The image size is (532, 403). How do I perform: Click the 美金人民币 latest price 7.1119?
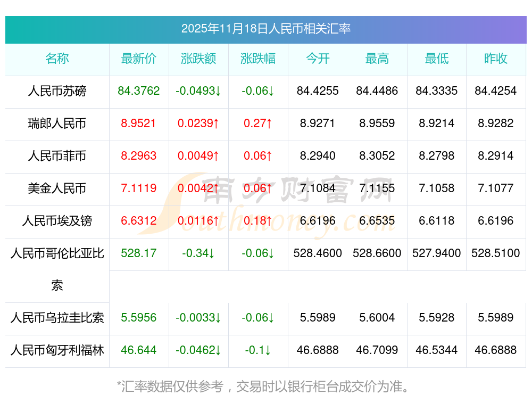139,188
